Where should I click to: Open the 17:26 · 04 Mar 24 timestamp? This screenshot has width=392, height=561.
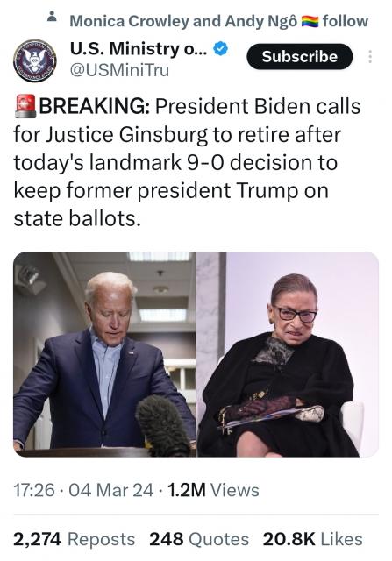[83, 490]
